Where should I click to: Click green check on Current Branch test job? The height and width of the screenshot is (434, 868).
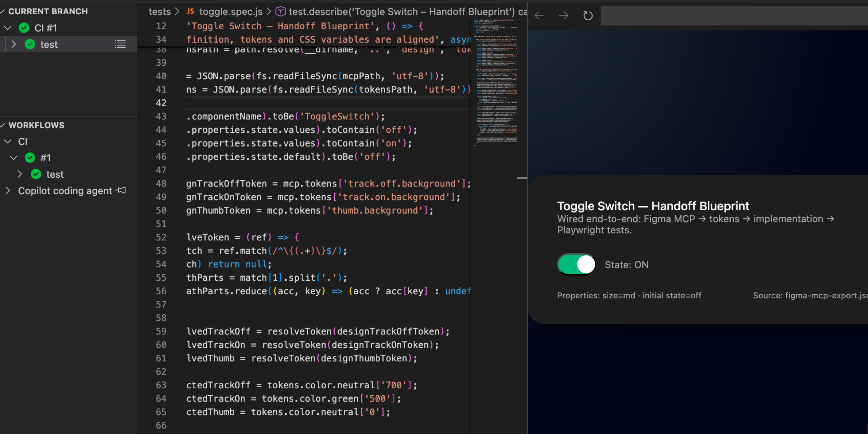coord(30,44)
